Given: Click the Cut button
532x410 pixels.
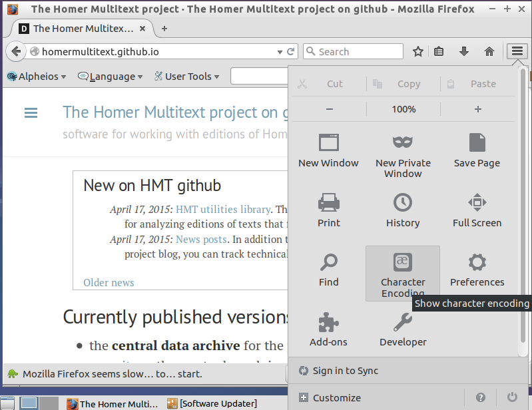Looking at the screenshot, I should click(x=328, y=84).
